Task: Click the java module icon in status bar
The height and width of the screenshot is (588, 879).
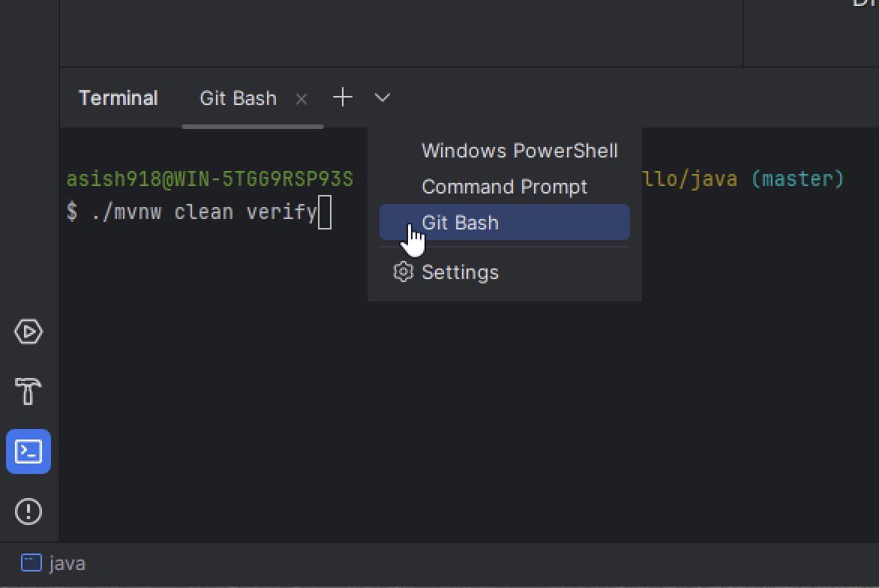Action: click(x=31, y=562)
